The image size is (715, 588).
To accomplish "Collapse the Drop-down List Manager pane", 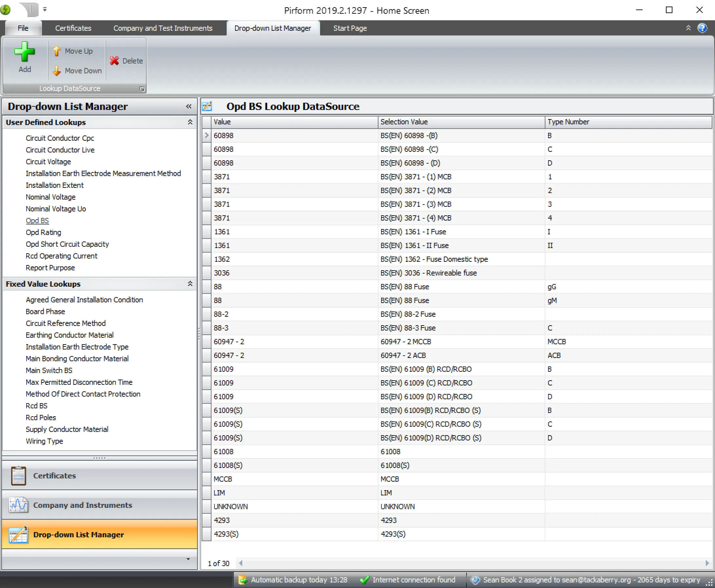I will (189, 106).
